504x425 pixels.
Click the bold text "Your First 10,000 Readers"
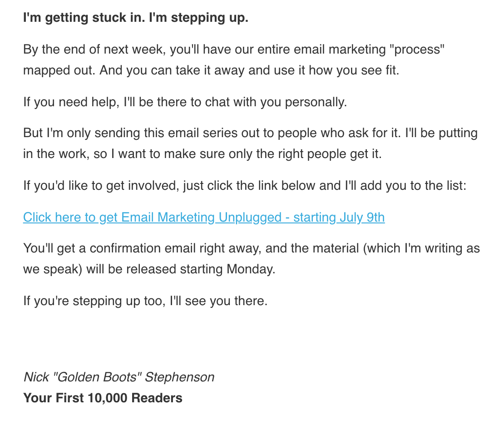coord(103,398)
